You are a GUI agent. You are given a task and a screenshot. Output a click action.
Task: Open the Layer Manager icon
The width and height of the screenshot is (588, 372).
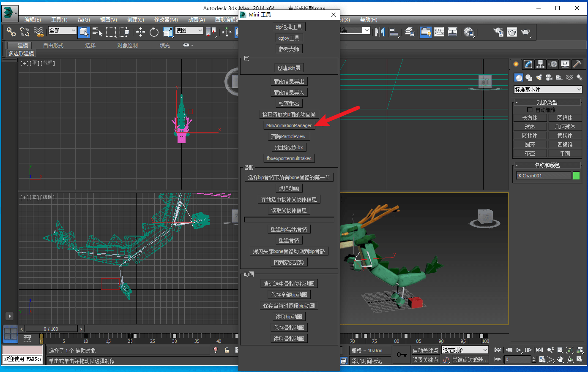tap(410, 32)
